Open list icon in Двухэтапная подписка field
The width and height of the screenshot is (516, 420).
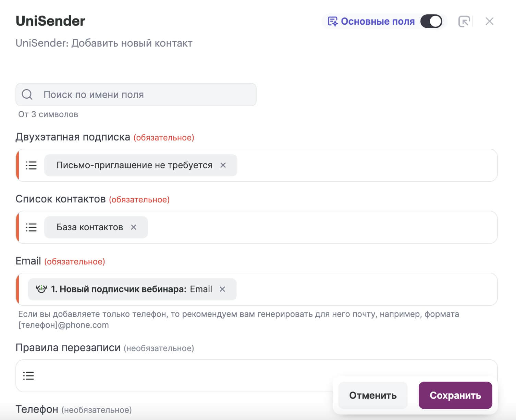click(x=31, y=165)
